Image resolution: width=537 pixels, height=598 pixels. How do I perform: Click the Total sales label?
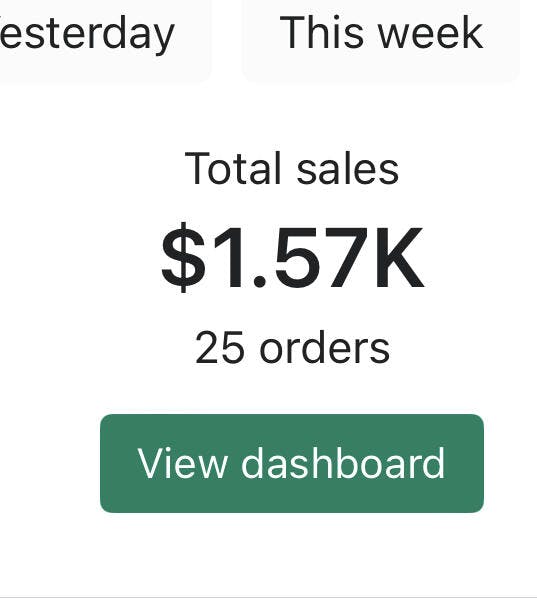[x=292, y=168]
